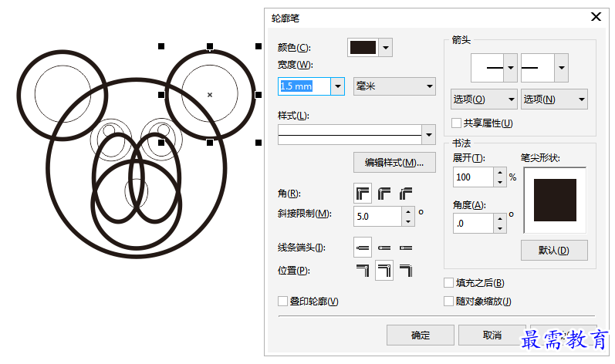
Task: Confirm with the 确定 button
Action: coord(420,335)
